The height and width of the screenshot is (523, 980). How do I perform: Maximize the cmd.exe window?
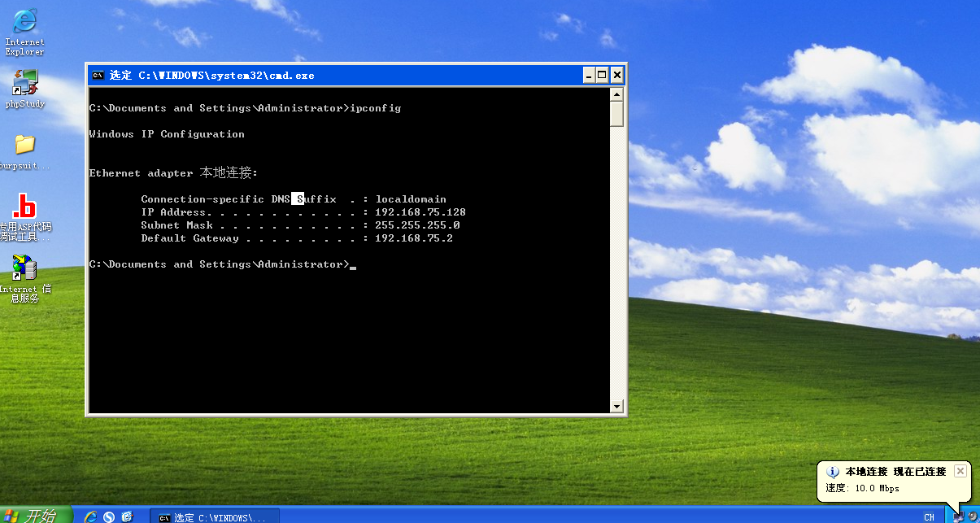603,75
